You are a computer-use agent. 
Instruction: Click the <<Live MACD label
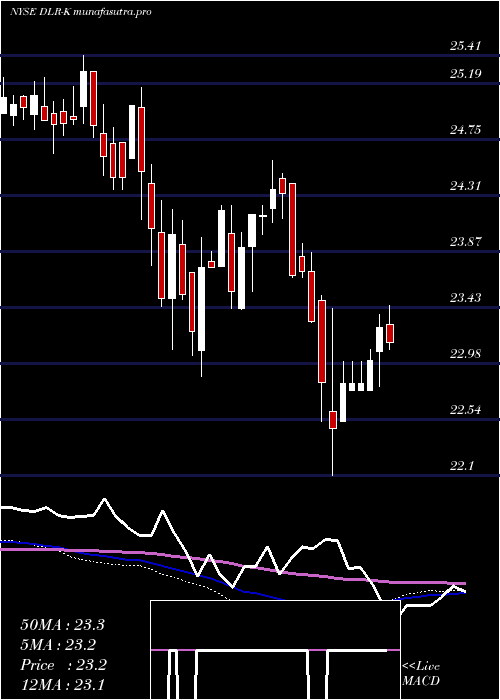pyautogui.click(x=421, y=674)
